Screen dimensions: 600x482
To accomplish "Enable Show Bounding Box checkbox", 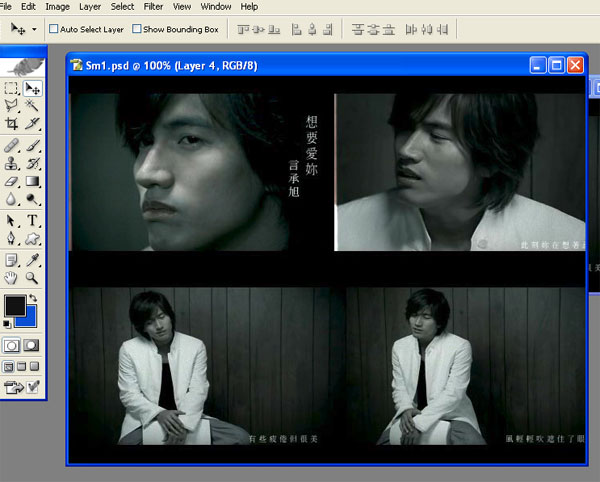I will [137, 29].
